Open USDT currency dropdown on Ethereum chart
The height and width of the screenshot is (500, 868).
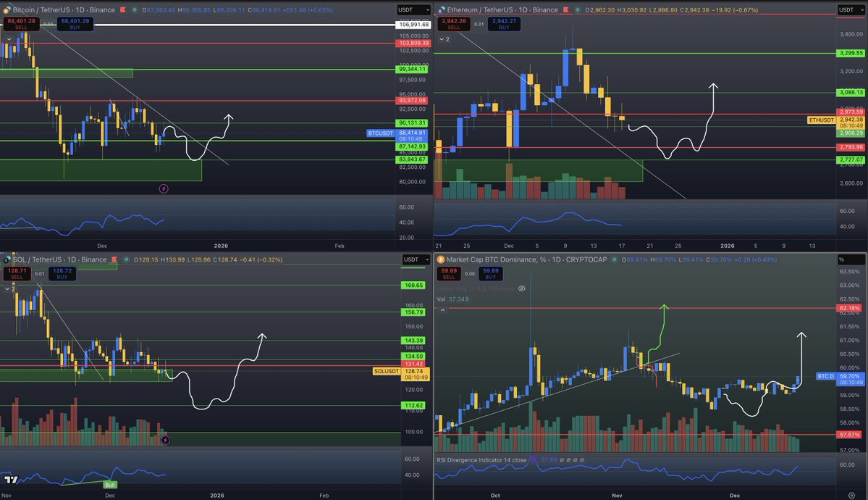pos(851,10)
